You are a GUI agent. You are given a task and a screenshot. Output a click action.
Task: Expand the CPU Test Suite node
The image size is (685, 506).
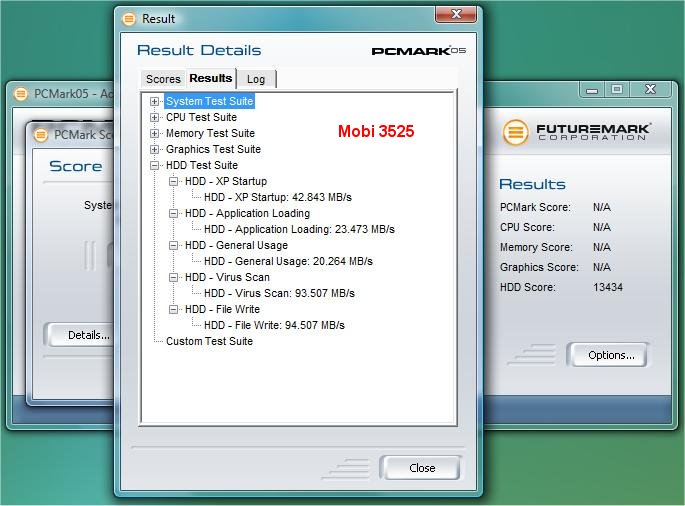click(154, 118)
